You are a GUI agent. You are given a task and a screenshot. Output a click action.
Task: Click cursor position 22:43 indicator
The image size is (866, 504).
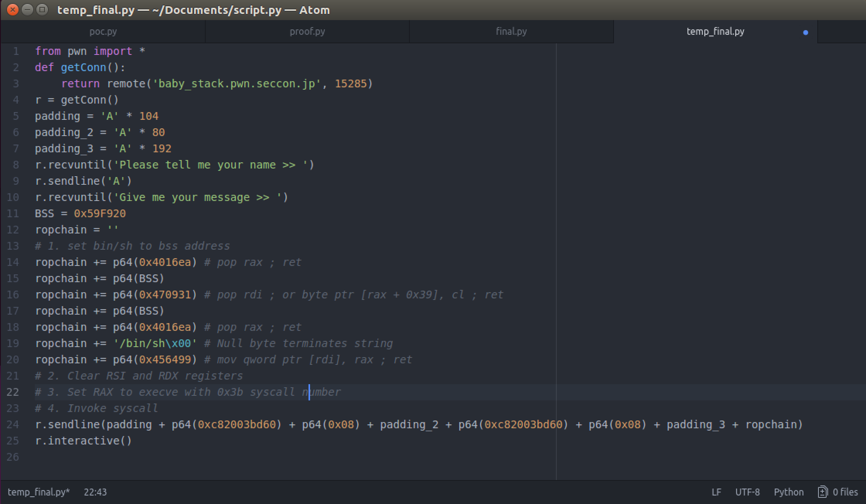pos(95,492)
